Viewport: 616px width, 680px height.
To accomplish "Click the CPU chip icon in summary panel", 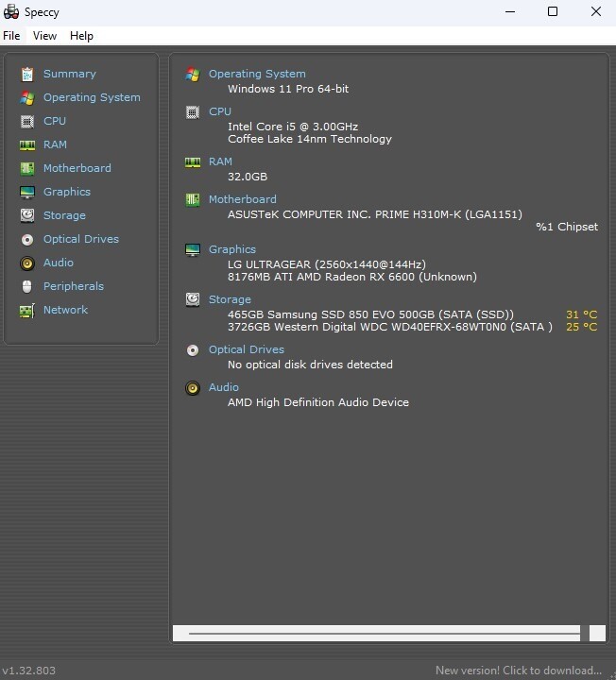I will click(193, 112).
